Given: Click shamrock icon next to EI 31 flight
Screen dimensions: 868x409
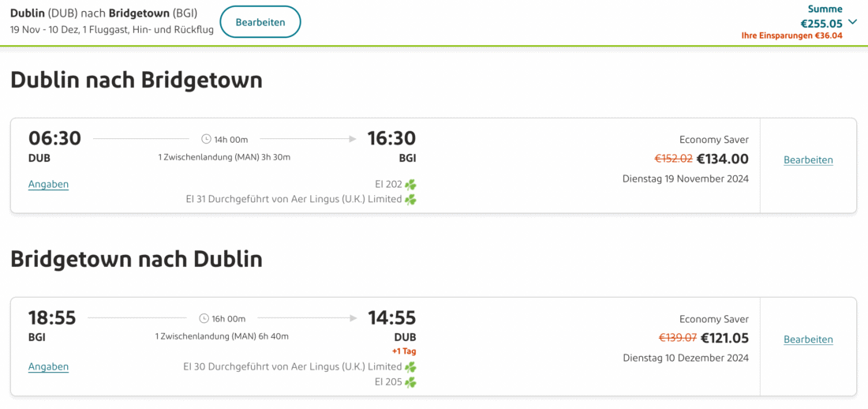Looking at the screenshot, I should pos(410,200).
